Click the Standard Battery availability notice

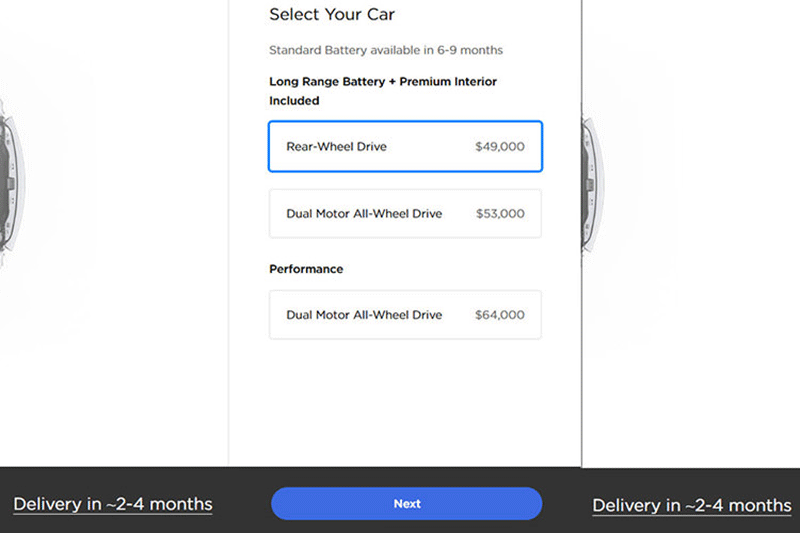386,50
